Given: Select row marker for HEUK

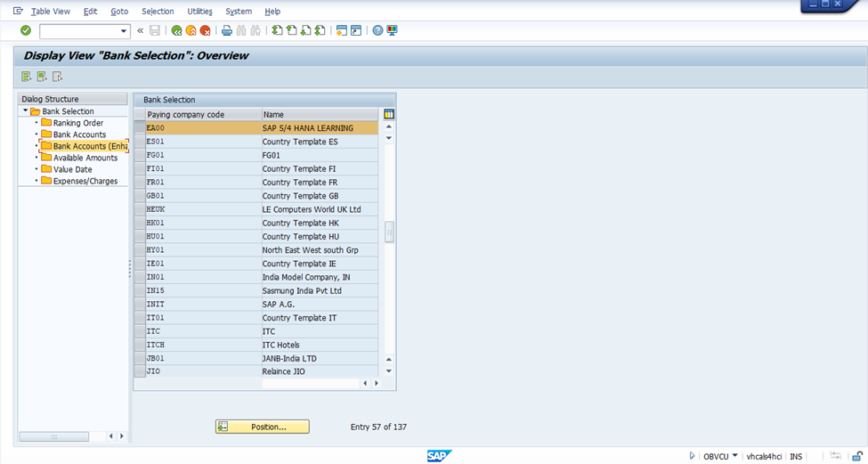Looking at the screenshot, I should [140, 209].
